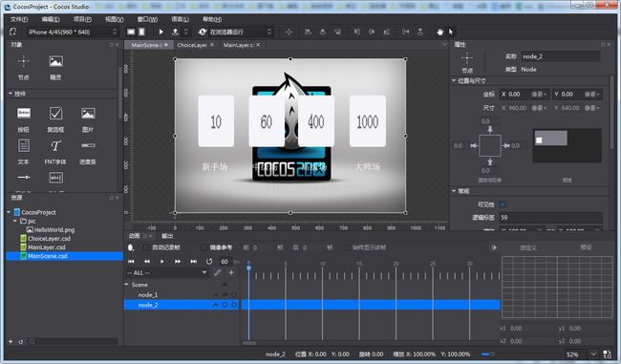Click the name field containing node_2
Viewport: 621px width, 364px height.
tap(561, 56)
